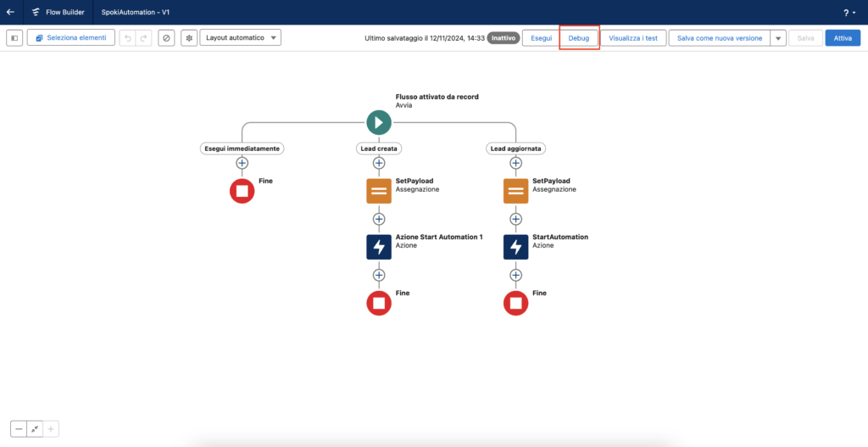Select SetPayload assignment under Lead creata

click(379, 191)
